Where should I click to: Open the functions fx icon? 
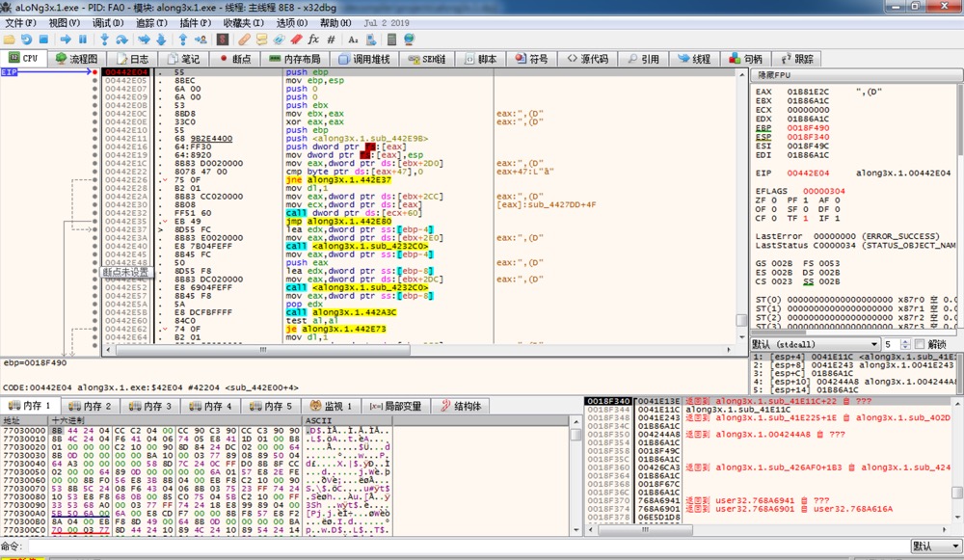click(x=313, y=40)
